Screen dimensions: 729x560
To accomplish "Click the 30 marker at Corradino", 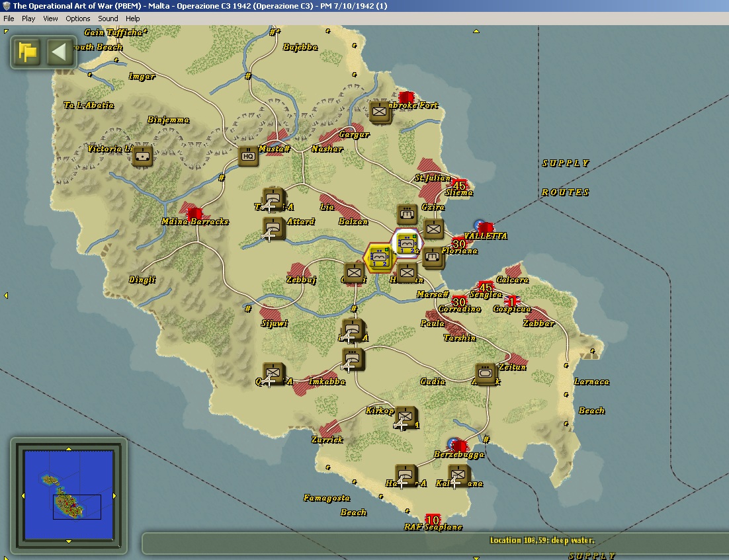I will 459,302.
